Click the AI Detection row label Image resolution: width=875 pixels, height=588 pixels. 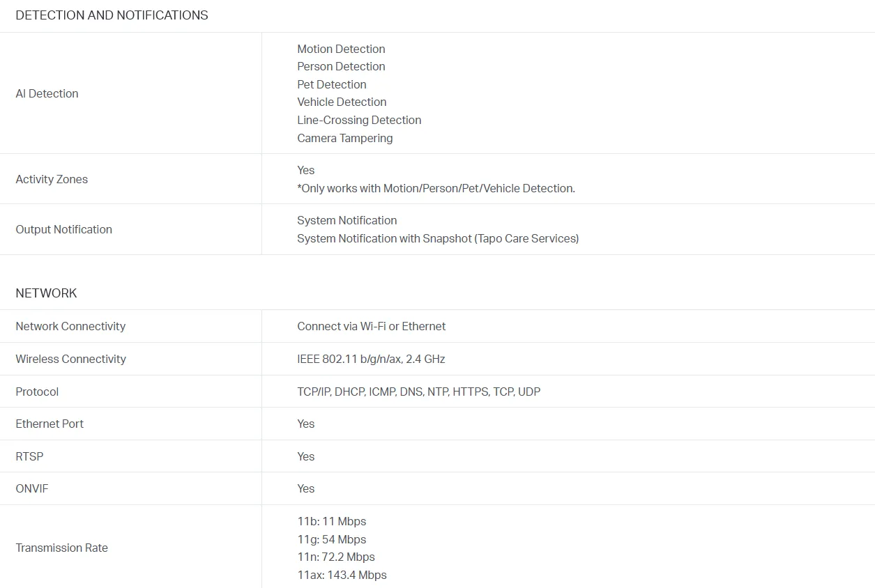[47, 93]
